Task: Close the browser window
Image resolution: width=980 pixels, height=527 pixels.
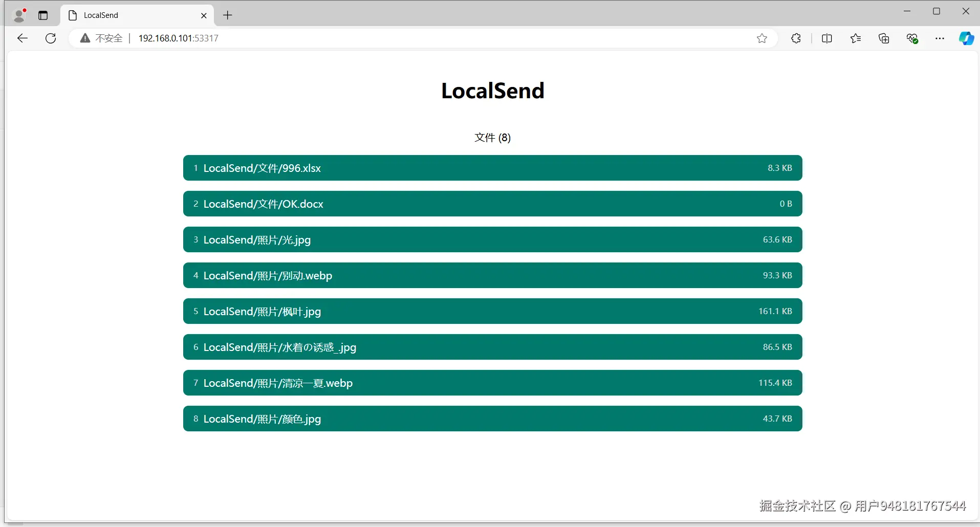Action: (x=966, y=11)
